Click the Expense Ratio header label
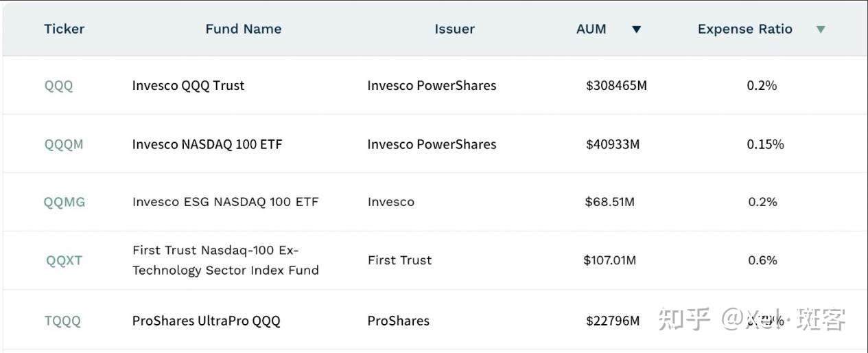 click(745, 29)
